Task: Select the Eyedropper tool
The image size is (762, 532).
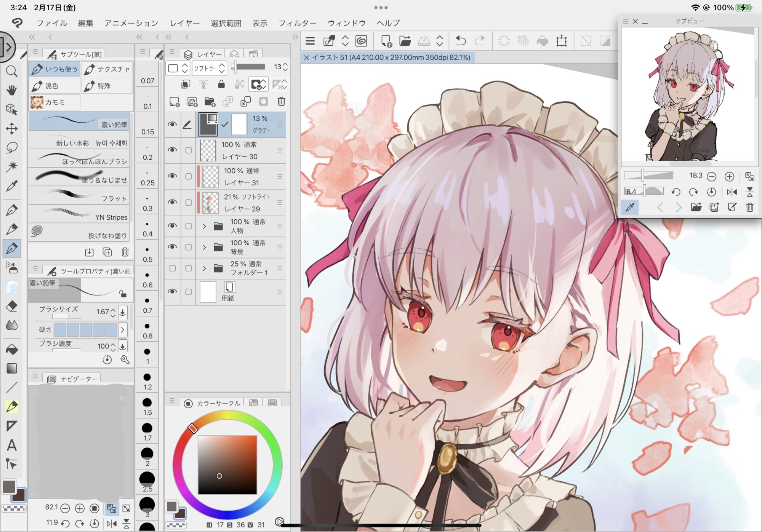Action: pos(11,186)
